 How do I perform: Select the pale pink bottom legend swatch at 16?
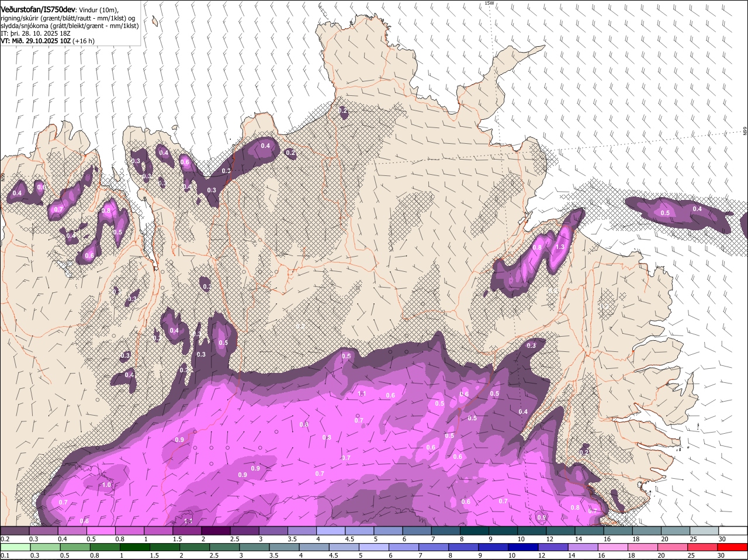click(613, 547)
